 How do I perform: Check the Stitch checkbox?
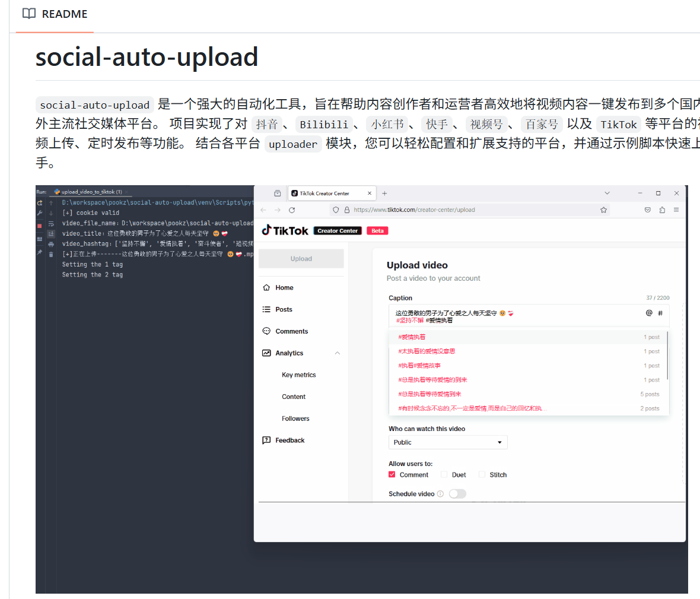(482, 475)
